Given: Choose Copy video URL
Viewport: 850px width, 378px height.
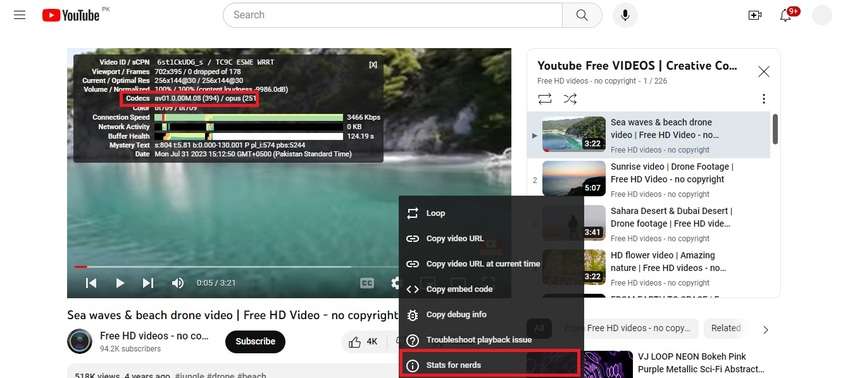Looking at the screenshot, I should (x=491, y=239).
